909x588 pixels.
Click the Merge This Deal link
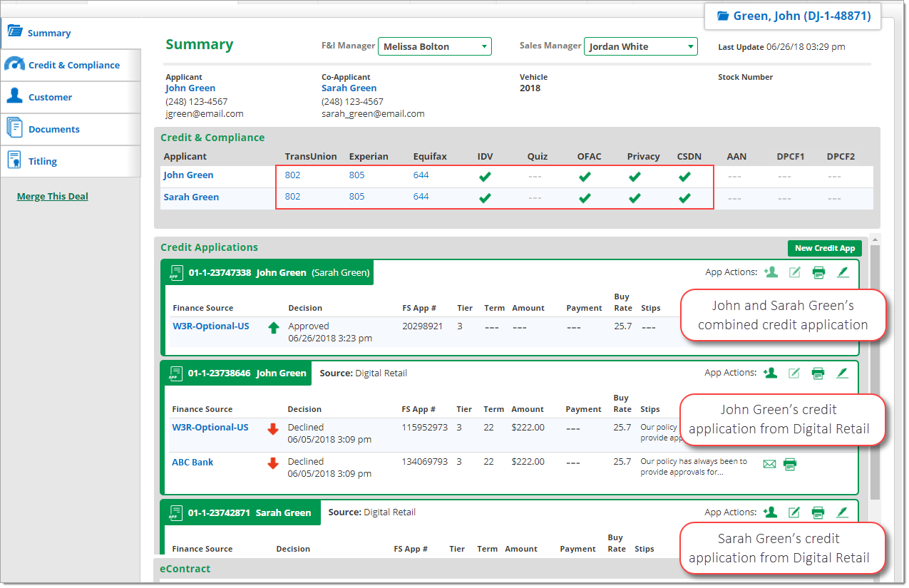(53, 196)
